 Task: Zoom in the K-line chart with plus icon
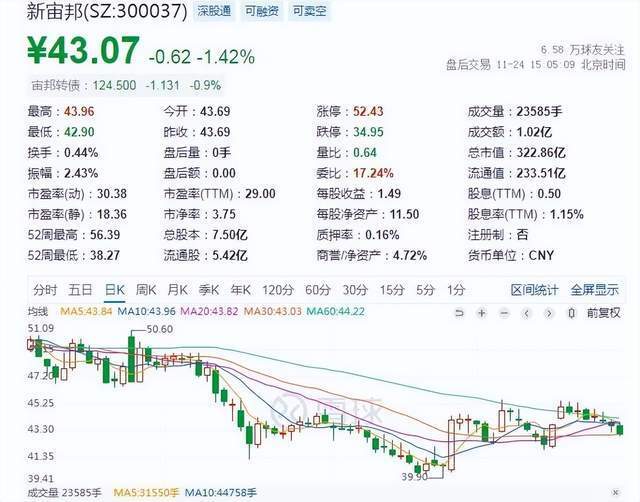[x=482, y=313]
